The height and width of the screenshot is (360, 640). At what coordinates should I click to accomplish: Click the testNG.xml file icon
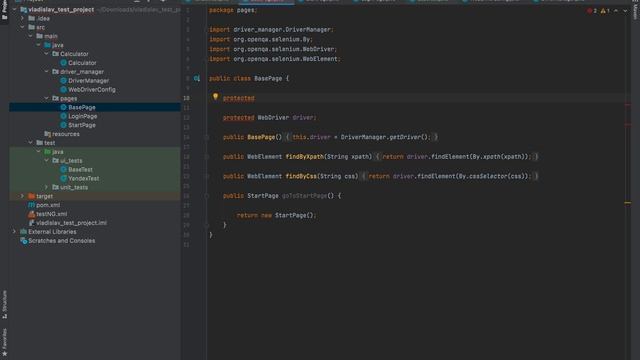click(31, 214)
